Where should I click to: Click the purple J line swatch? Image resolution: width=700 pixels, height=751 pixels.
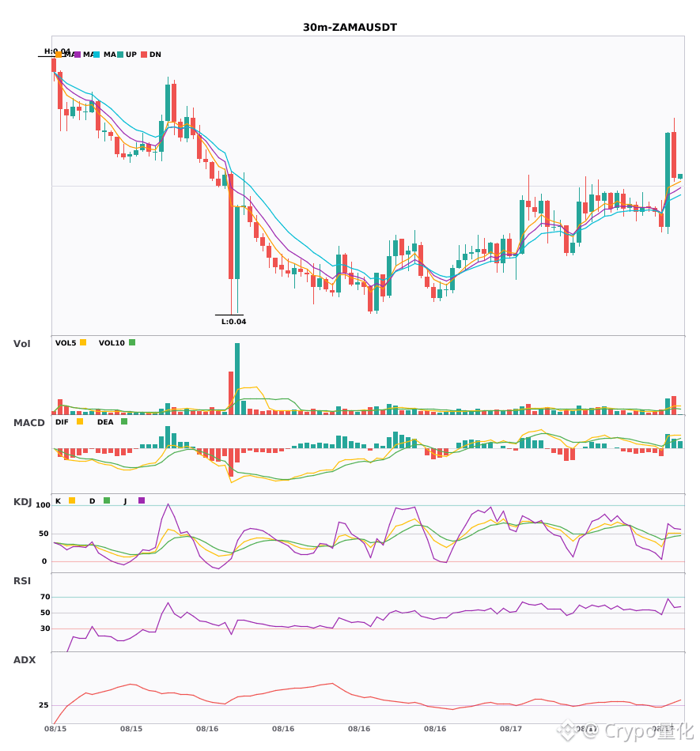142,500
